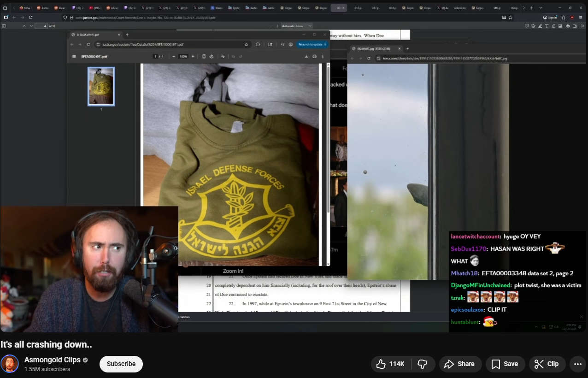Zoom out in the Firefox PDF viewer

(x=270, y=26)
